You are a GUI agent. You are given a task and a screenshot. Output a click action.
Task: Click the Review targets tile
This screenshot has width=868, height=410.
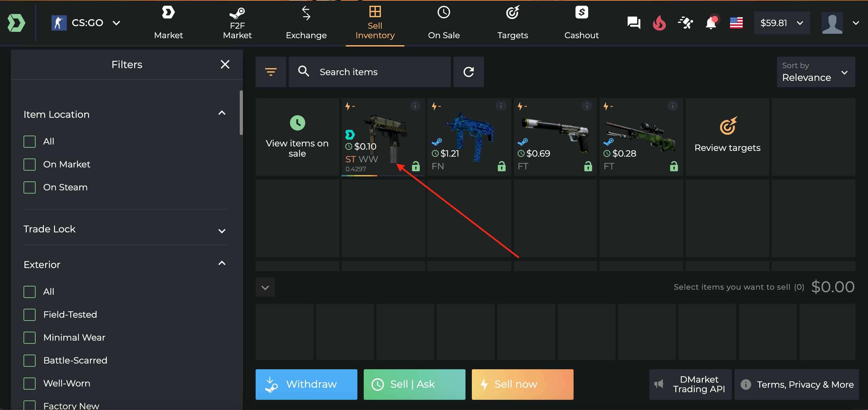click(x=727, y=137)
